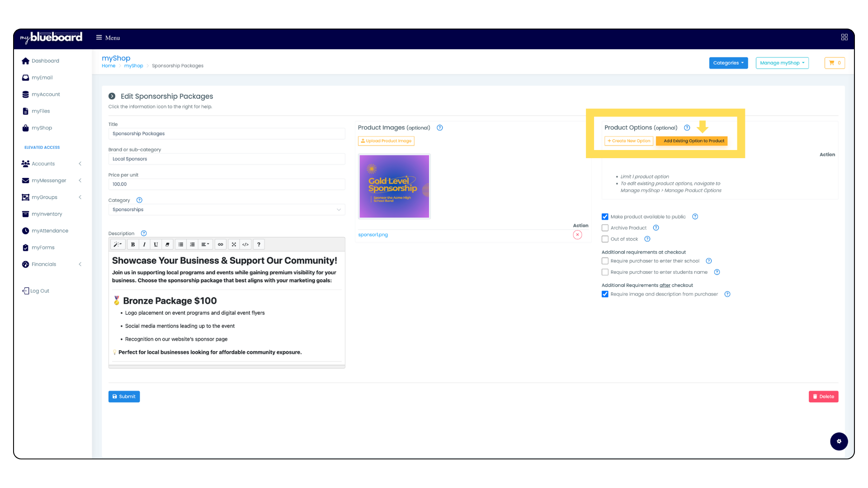Open the grid apps icon top right

click(x=844, y=37)
